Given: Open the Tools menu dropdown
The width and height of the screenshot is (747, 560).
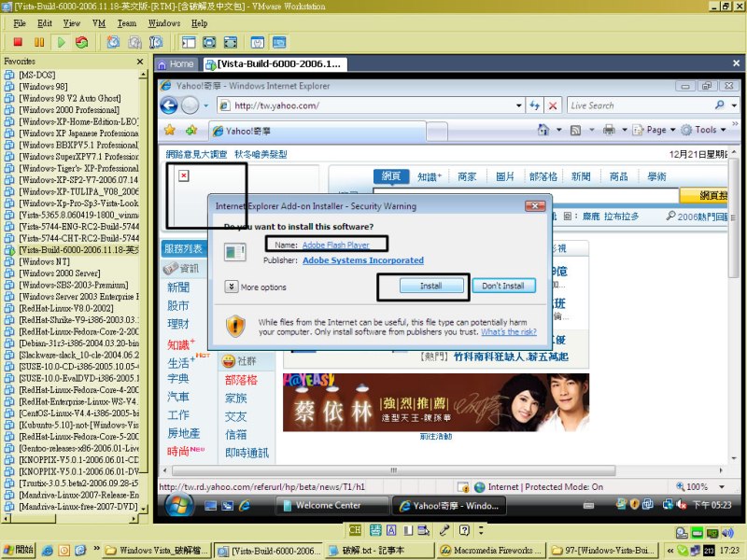Looking at the screenshot, I should point(704,130).
